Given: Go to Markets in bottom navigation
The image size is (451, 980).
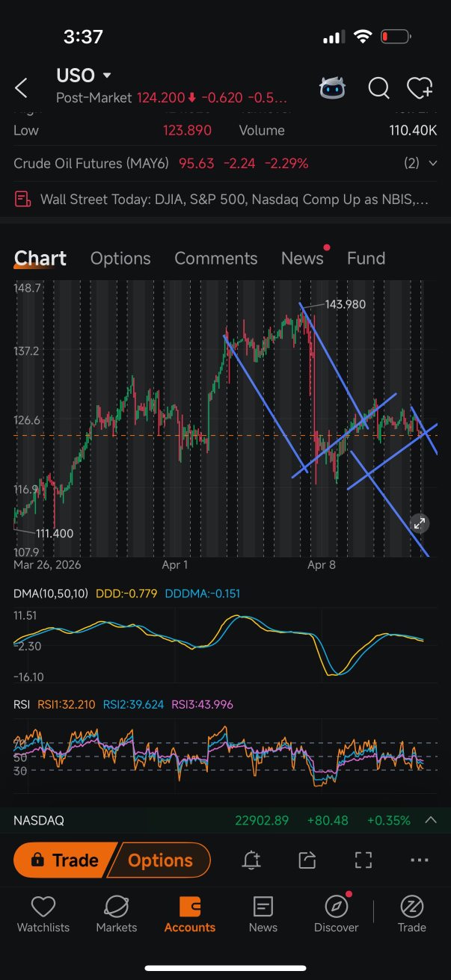Looking at the screenshot, I should [x=117, y=915].
